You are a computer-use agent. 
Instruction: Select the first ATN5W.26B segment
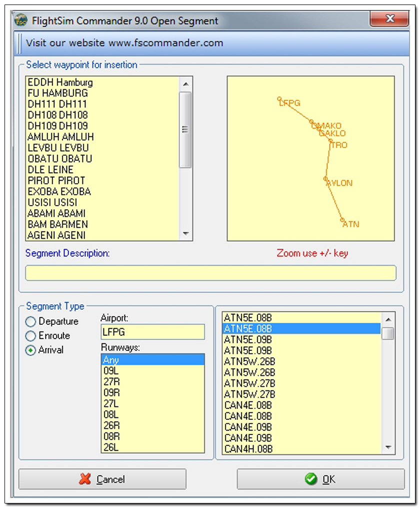(301, 361)
